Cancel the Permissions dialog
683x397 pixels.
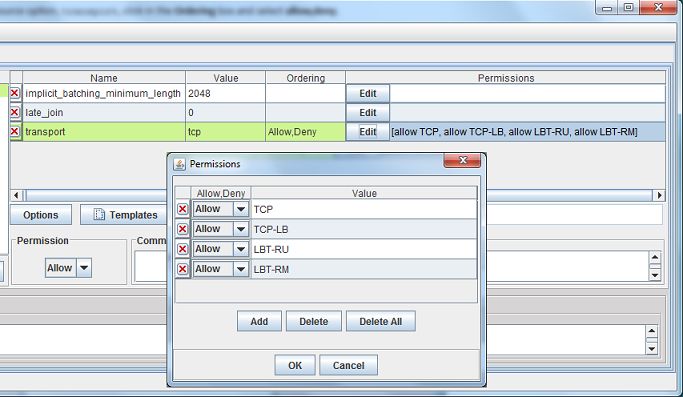tap(348, 365)
